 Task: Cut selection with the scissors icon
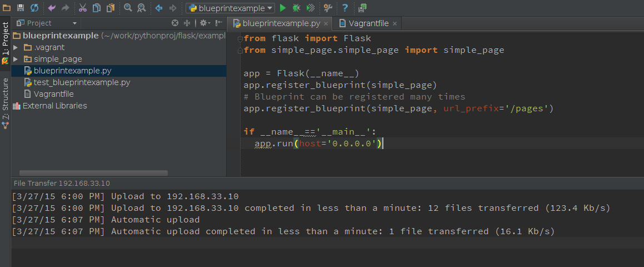[83, 8]
